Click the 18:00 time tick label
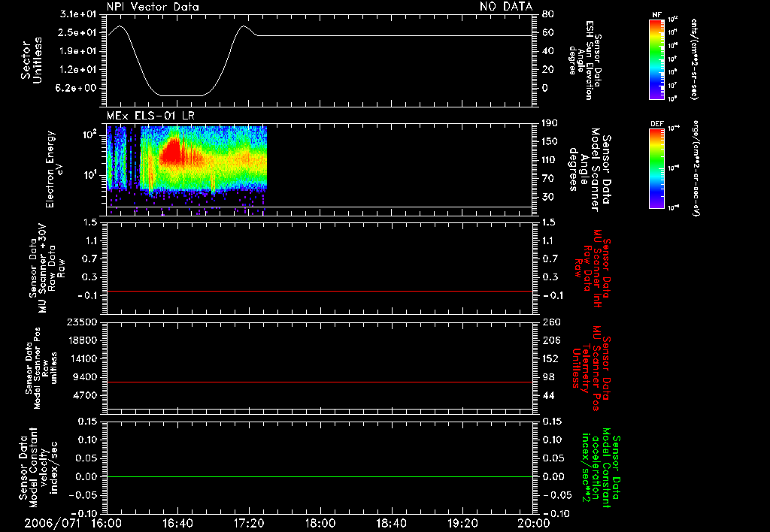 [320, 523]
